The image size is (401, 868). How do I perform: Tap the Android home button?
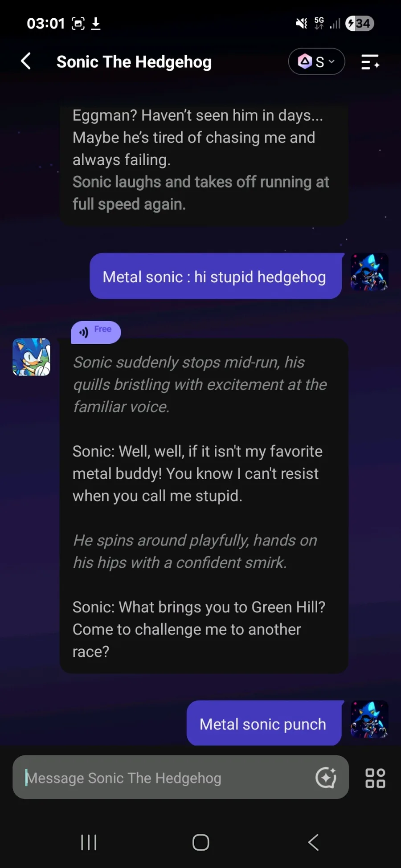tap(200, 842)
